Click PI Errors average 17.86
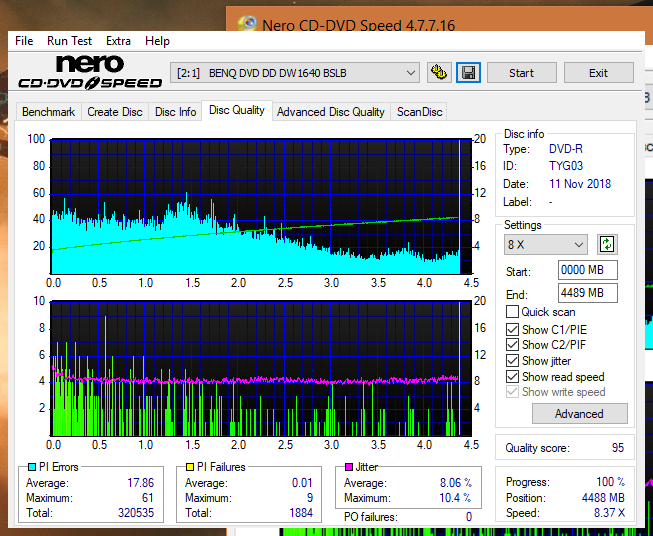Screen dimensions: 653x536 (x=140, y=483)
